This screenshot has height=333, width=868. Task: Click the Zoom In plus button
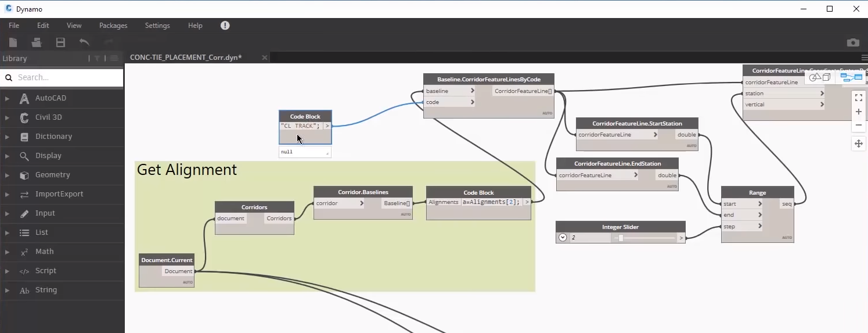(x=859, y=112)
